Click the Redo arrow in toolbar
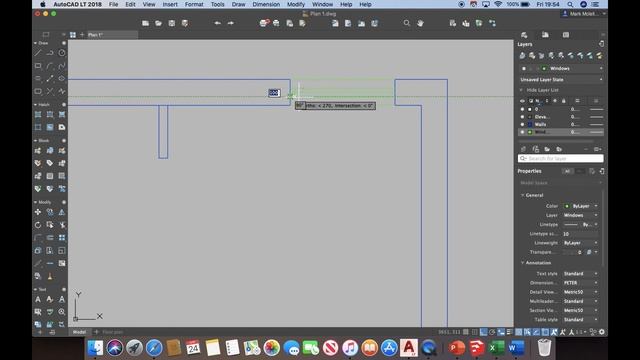640x360 pixels. click(x=231, y=23)
